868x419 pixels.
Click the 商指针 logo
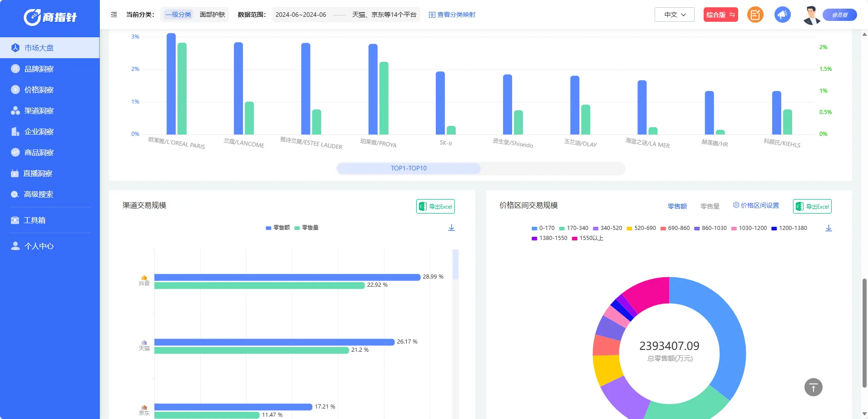50,17
